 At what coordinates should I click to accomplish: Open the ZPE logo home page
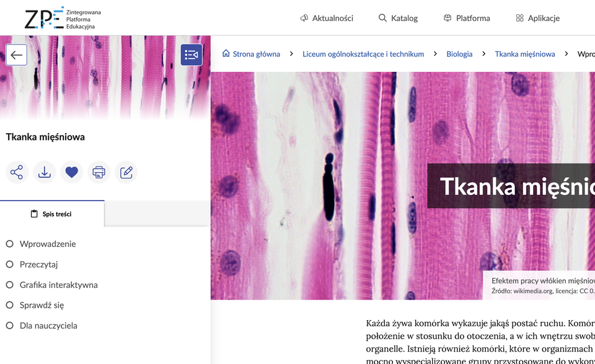62,18
